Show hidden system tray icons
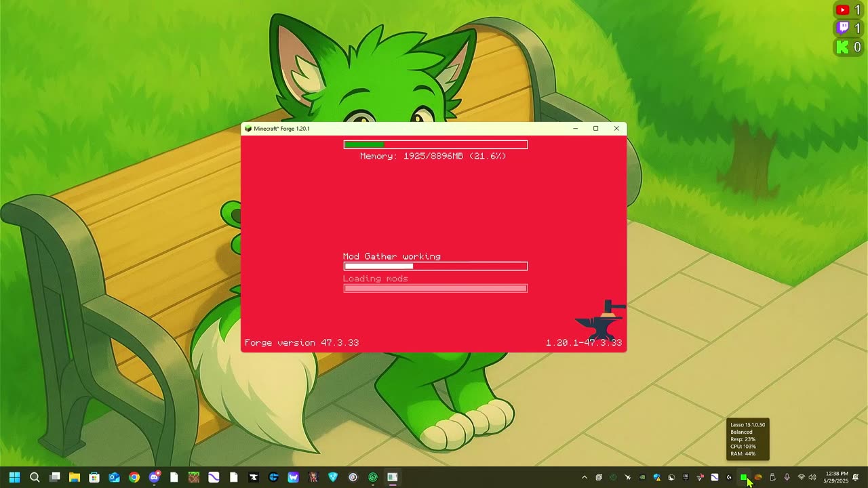Image resolution: width=868 pixels, height=488 pixels. (x=585, y=477)
